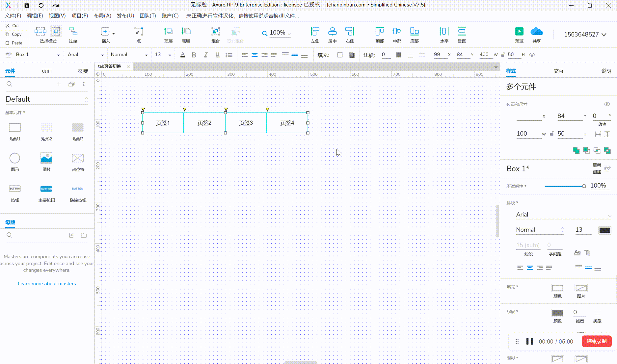
Task: Toggle bullet list formatting
Action: [229, 55]
